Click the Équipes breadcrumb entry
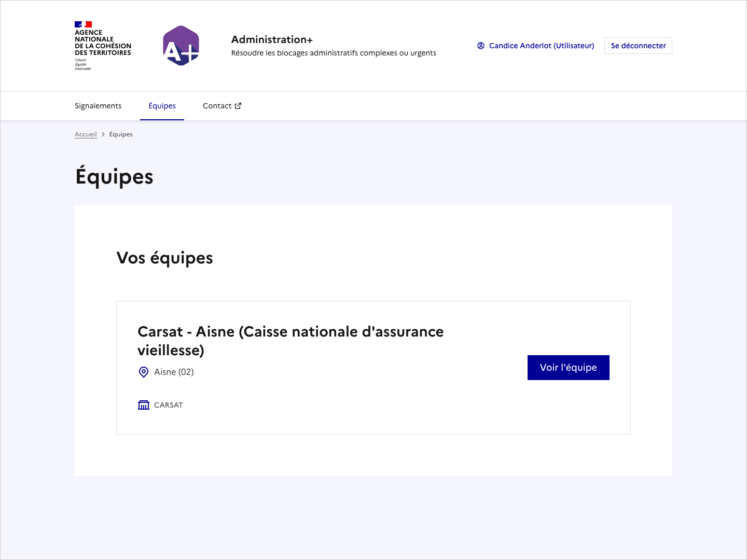The width and height of the screenshot is (747, 560). pos(121,134)
